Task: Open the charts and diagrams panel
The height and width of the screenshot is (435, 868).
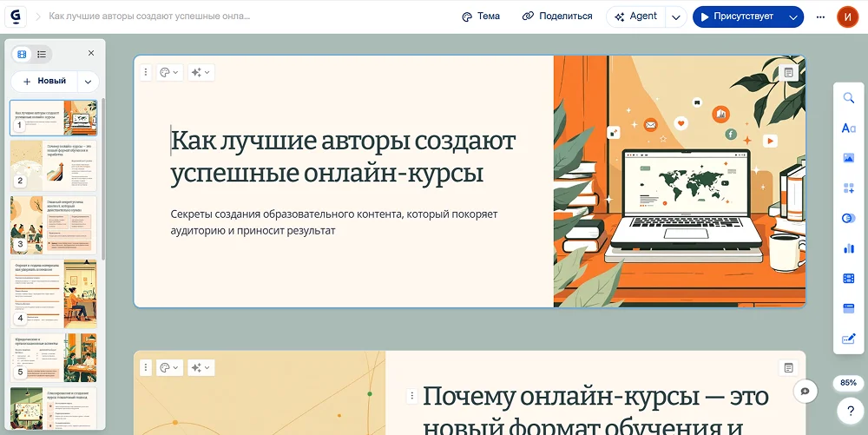Action: [849, 248]
